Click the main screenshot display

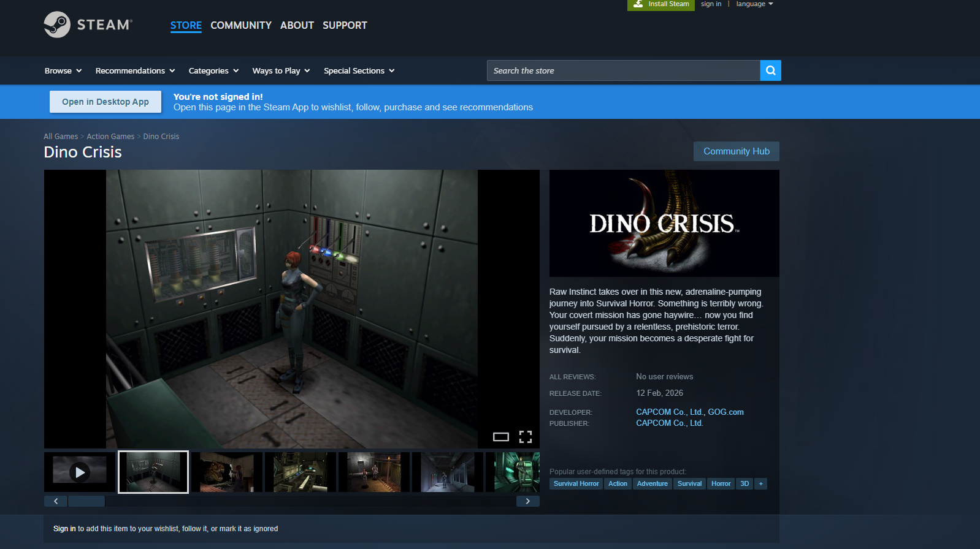tap(292, 309)
